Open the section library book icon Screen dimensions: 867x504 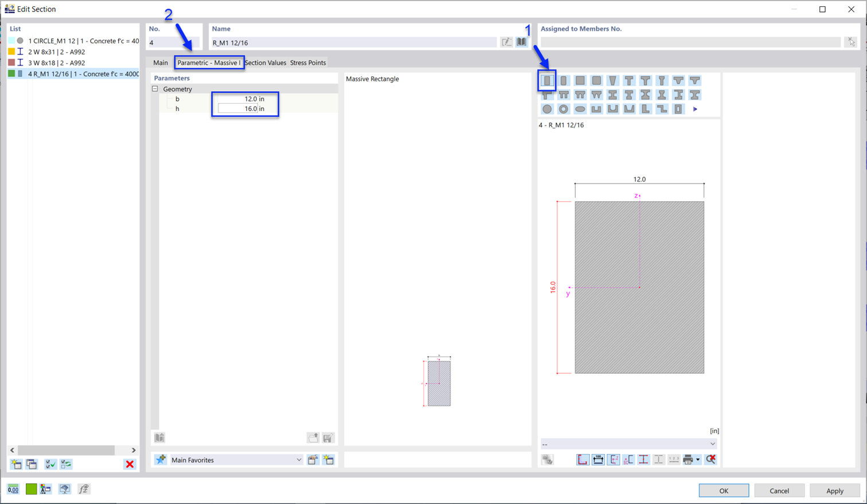pyautogui.click(x=521, y=42)
